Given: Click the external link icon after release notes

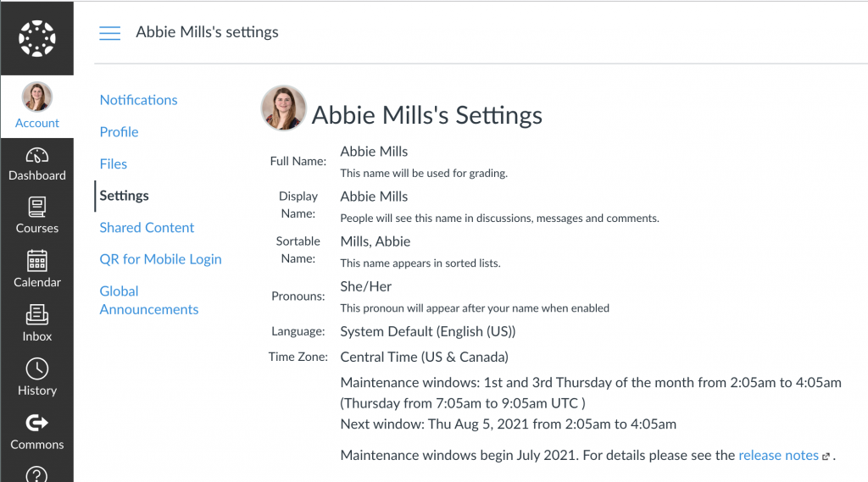Looking at the screenshot, I should [826, 457].
